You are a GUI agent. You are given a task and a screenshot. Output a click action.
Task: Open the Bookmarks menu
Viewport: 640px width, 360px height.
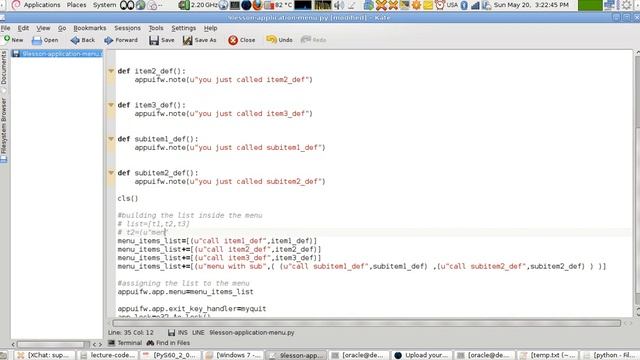(90, 28)
